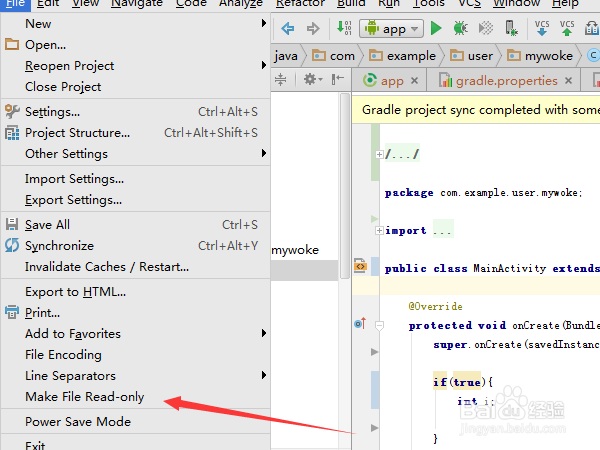Click the project panel vertical scrollbar

345,186
